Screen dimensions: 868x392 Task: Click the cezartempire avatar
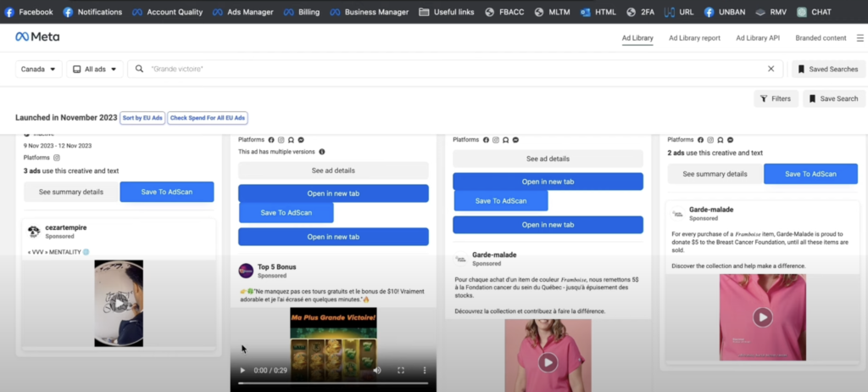pos(34,231)
